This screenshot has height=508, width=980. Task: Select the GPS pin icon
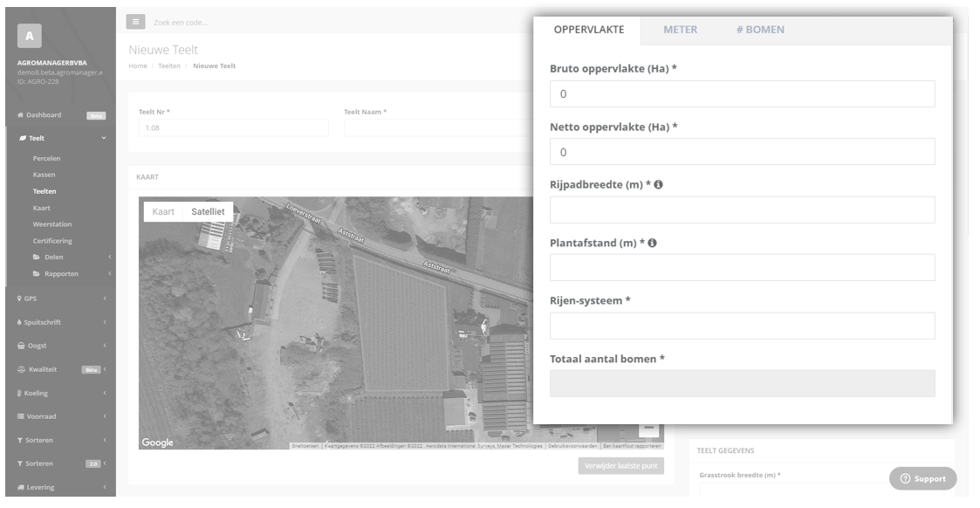click(x=19, y=299)
